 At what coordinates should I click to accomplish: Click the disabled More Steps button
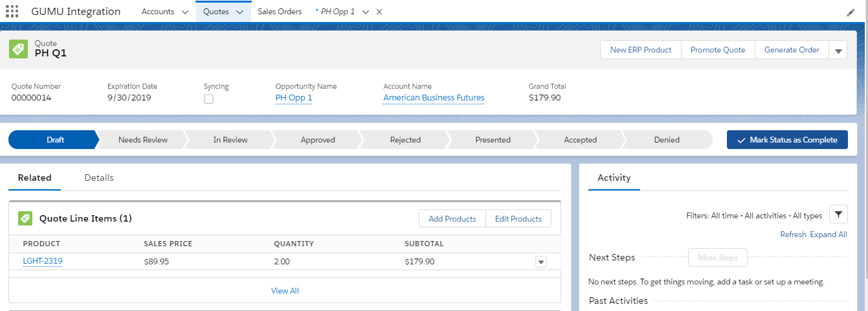(x=718, y=257)
